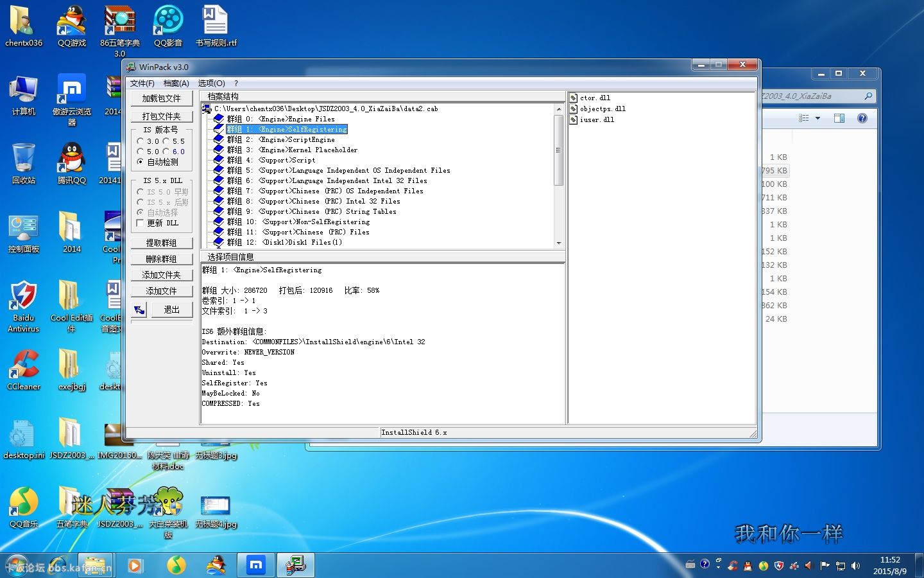Select iuser.dll in the file list
This screenshot has width=924, height=578.
tap(597, 120)
